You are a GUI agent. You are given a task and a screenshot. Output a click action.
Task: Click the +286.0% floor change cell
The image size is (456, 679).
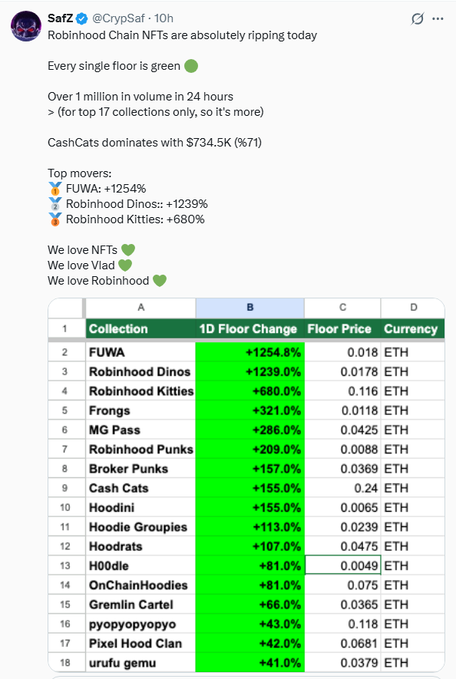pyautogui.click(x=250, y=430)
